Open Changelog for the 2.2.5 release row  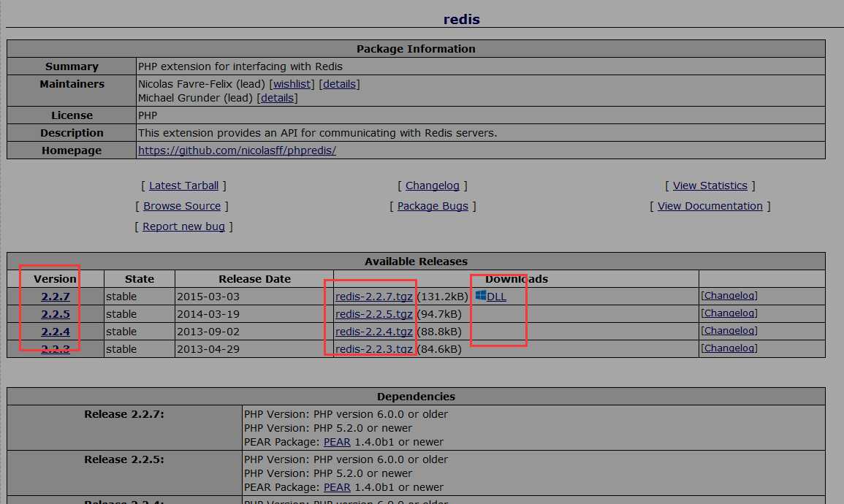[x=729, y=313]
